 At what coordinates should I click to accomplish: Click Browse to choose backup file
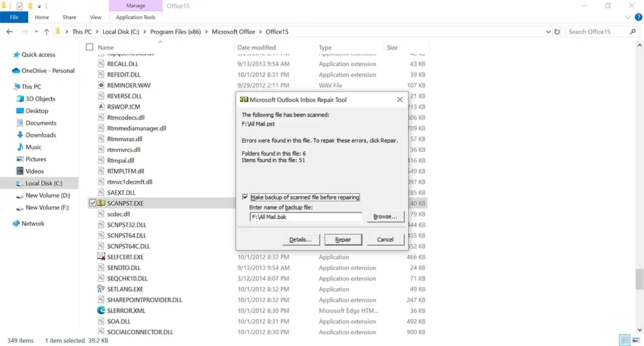385,217
